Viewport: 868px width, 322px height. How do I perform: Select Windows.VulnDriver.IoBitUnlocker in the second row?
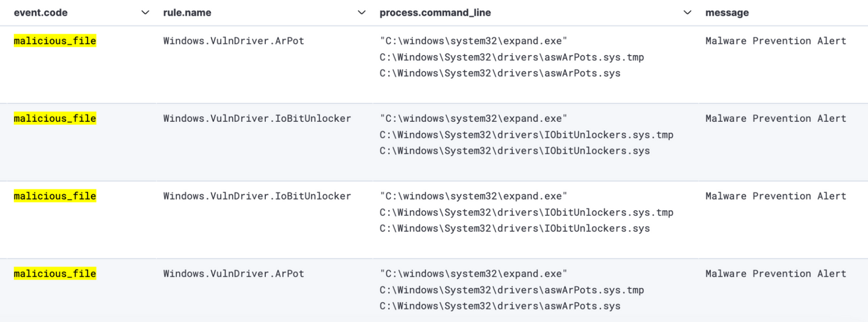click(257, 119)
